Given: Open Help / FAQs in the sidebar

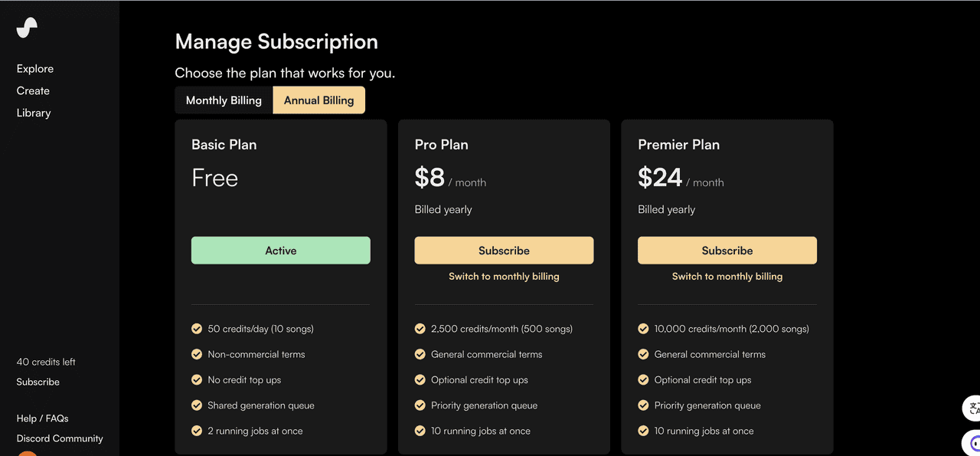Looking at the screenshot, I should point(43,418).
